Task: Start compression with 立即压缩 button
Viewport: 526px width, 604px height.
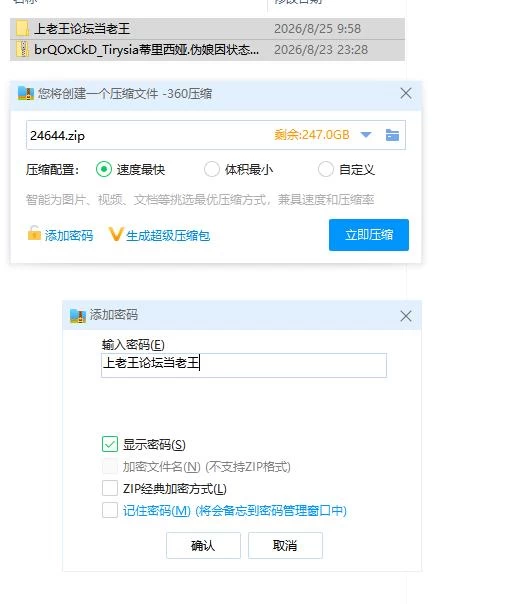Action: click(369, 235)
